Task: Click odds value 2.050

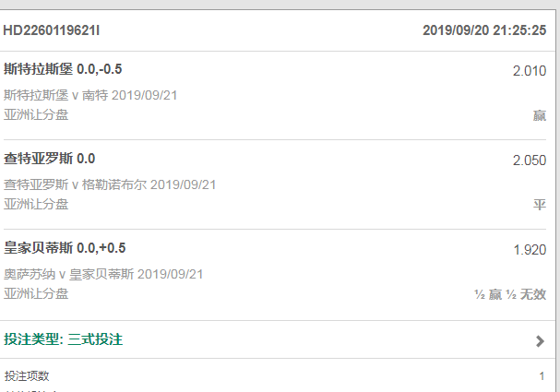Action: point(530,160)
